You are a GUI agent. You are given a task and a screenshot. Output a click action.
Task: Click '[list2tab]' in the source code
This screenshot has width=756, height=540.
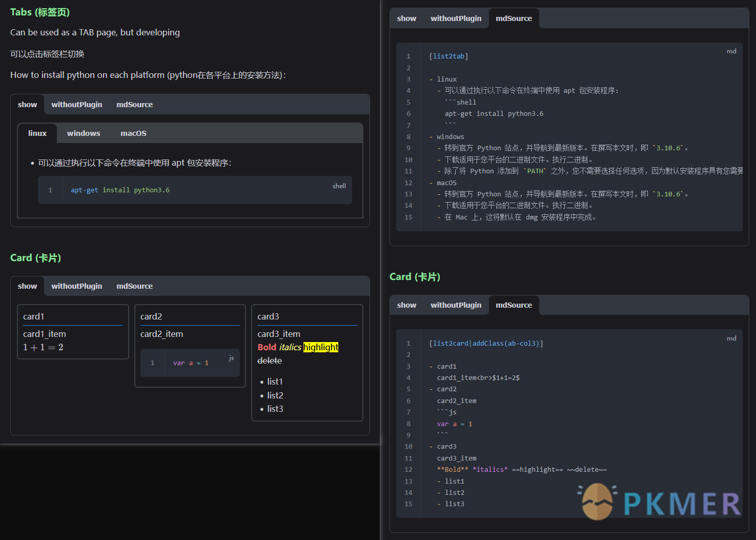coord(448,56)
